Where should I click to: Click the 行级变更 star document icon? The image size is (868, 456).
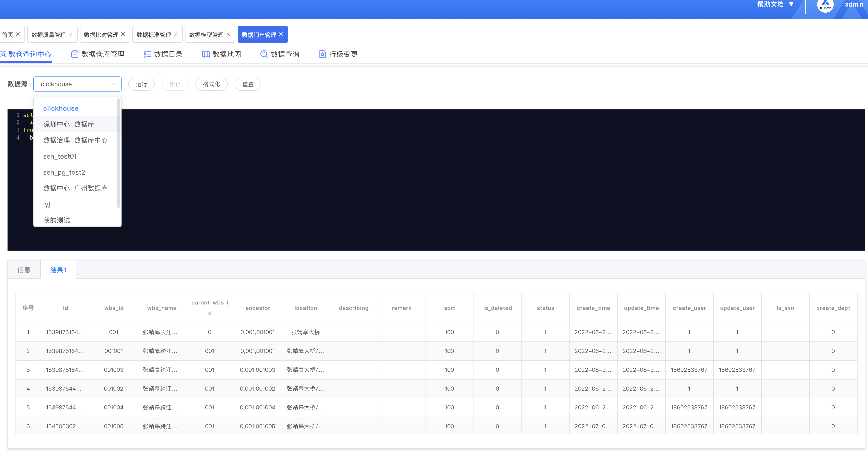(x=322, y=54)
